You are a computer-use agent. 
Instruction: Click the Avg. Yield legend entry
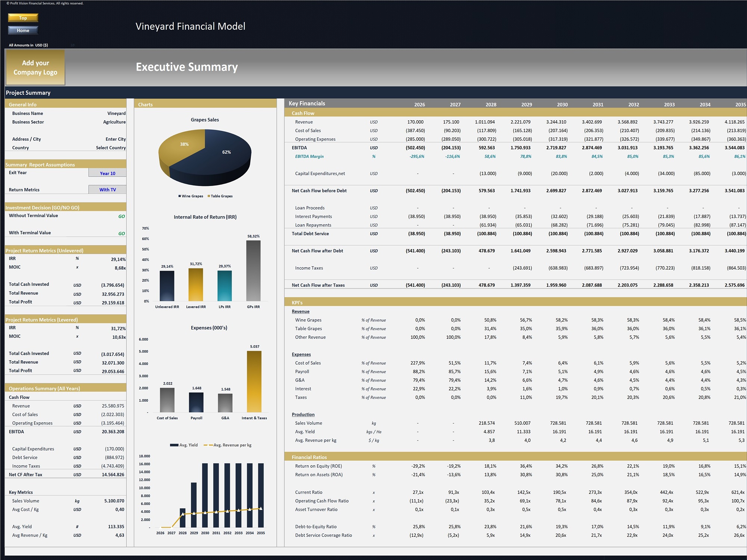pyautogui.click(x=184, y=445)
